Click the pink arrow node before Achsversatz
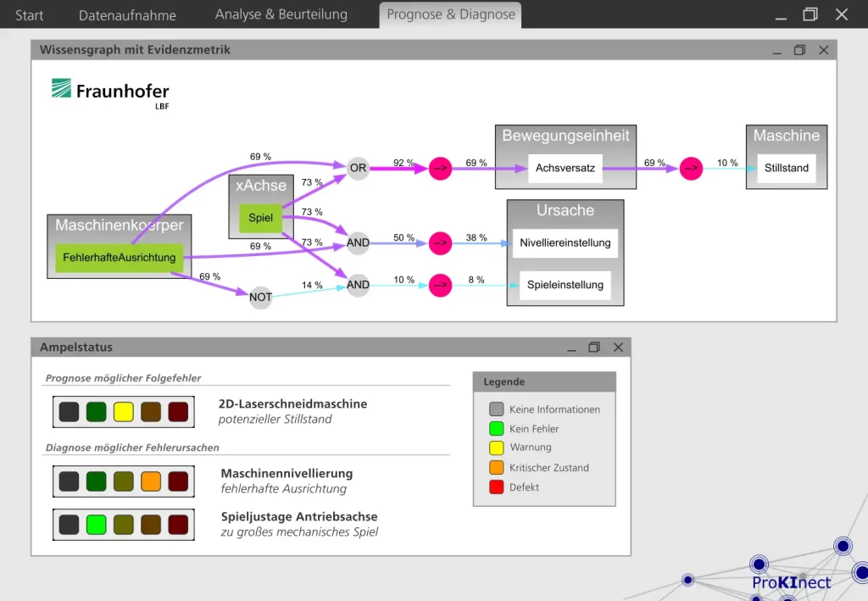Viewport: 868px width, 601px height. [x=440, y=168]
